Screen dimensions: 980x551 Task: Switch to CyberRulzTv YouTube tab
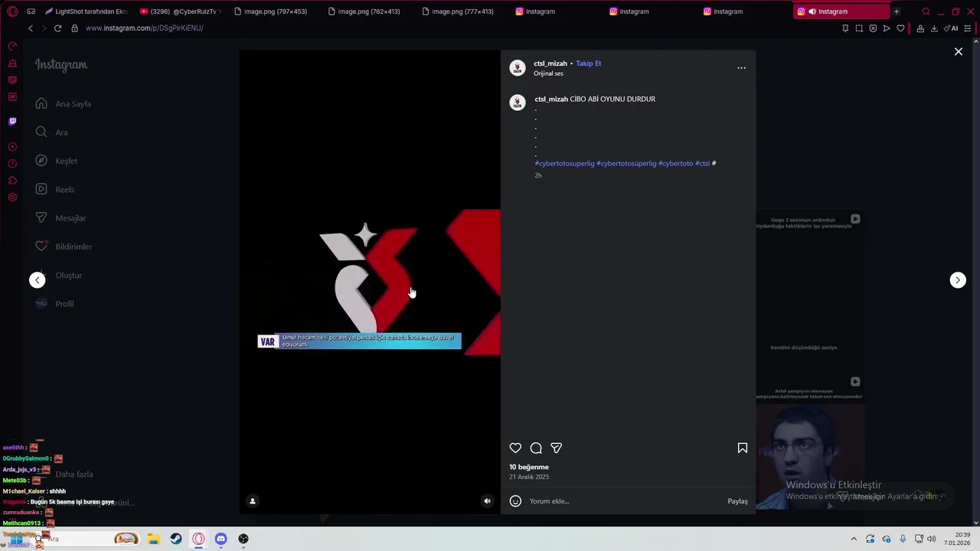click(x=180, y=11)
